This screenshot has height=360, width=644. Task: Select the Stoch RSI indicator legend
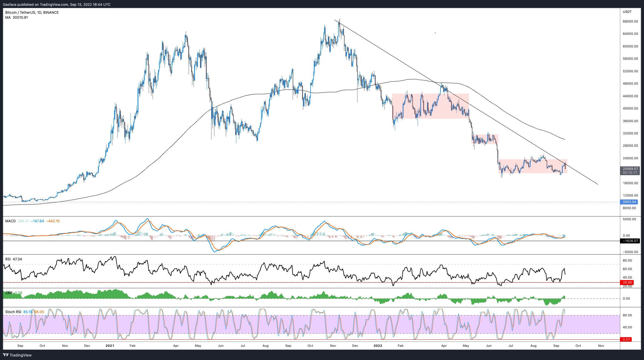pyautogui.click(x=13, y=312)
